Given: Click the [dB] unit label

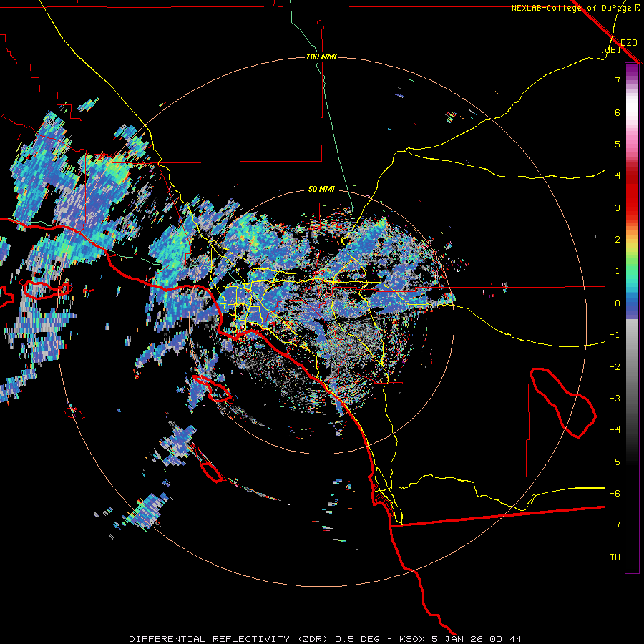Looking at the screenshot, I should point(611,50).
